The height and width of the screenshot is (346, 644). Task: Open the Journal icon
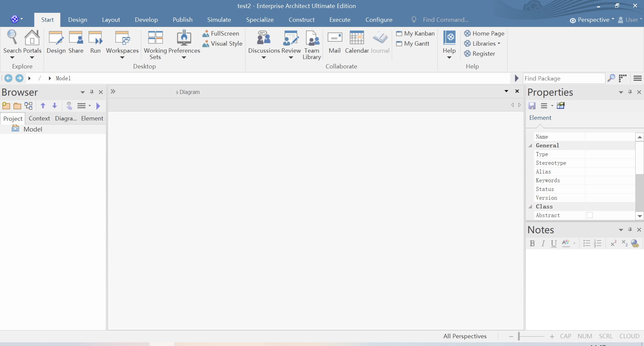380,38
